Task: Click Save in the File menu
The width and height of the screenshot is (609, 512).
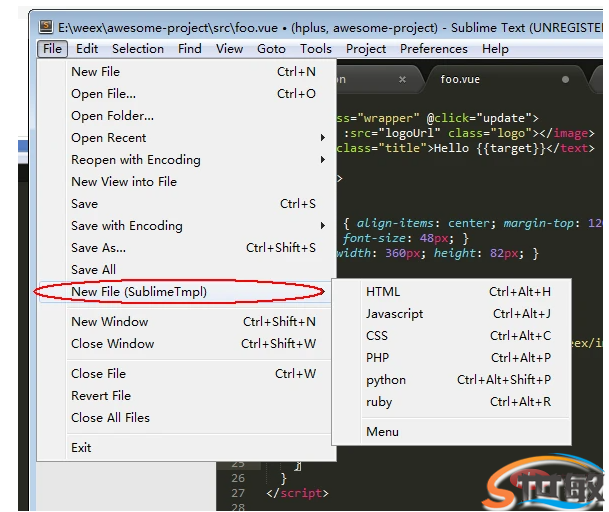Action: (186, 204)
